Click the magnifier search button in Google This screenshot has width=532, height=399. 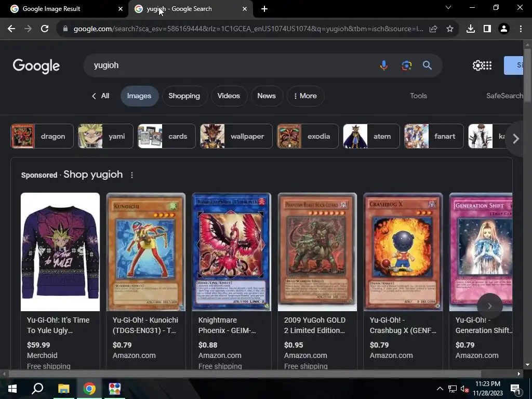(427, 65)
